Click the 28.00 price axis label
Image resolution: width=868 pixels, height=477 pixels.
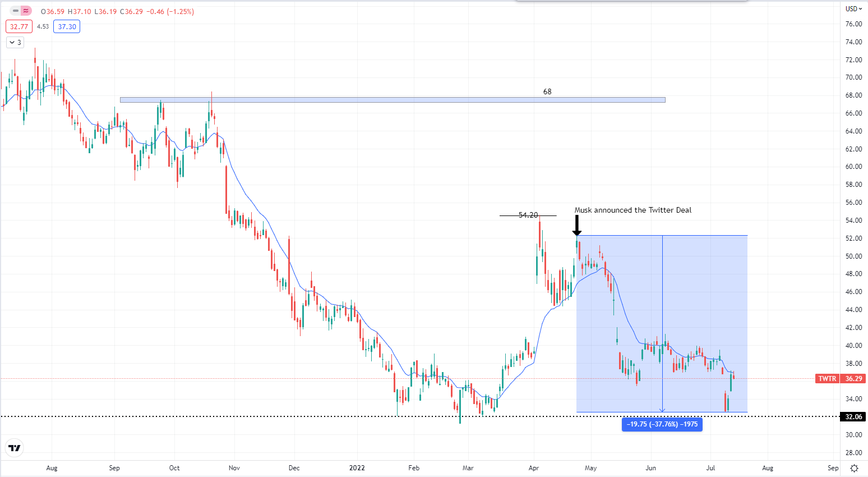(853, 453)
